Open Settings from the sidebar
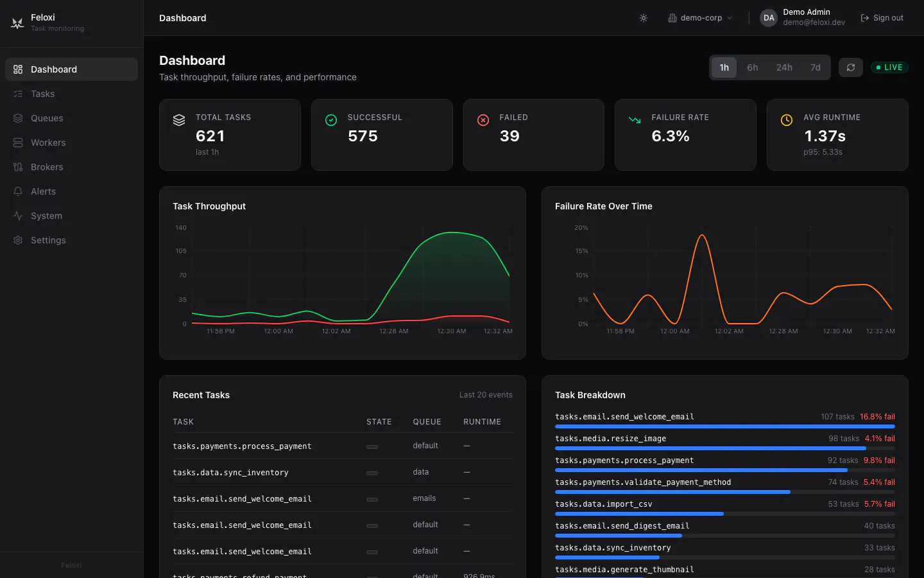 71,240
